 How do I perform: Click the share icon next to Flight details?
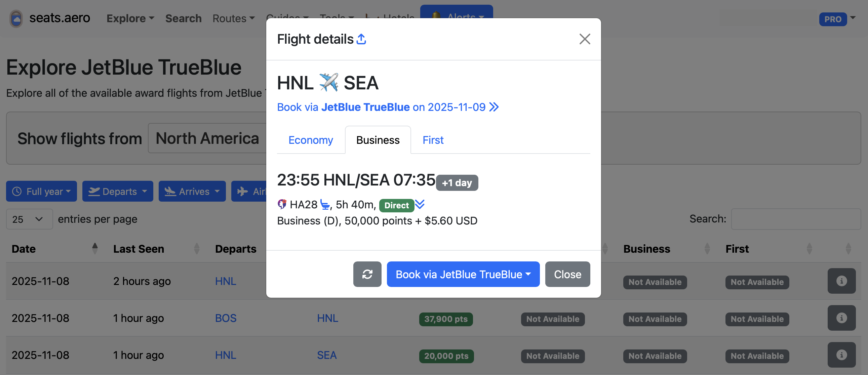point(361,39)
